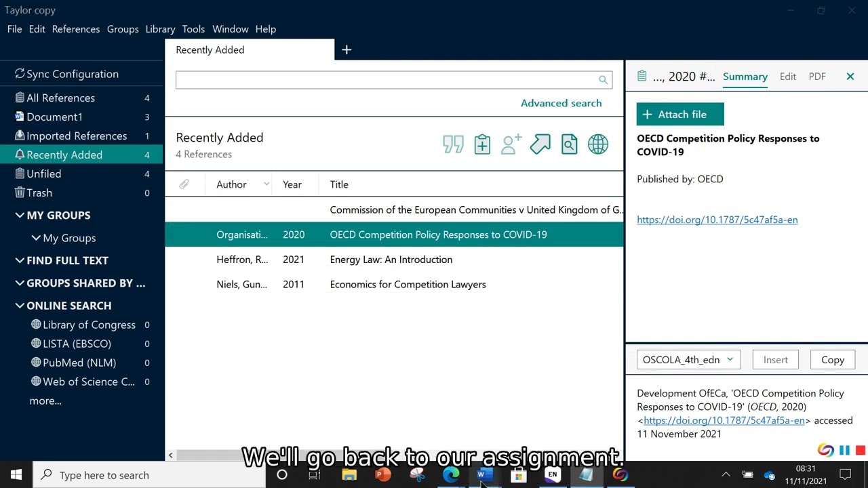Open the References menu
Screen dimensions: 868x488
pos(76,29)
